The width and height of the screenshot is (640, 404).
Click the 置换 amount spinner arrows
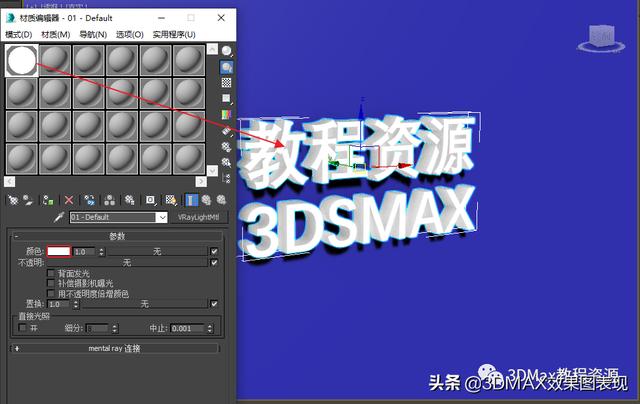coord(76,304)
